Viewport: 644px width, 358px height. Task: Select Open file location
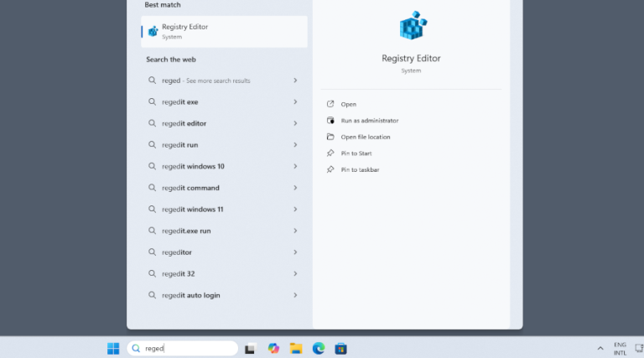(x=365, y=137)
